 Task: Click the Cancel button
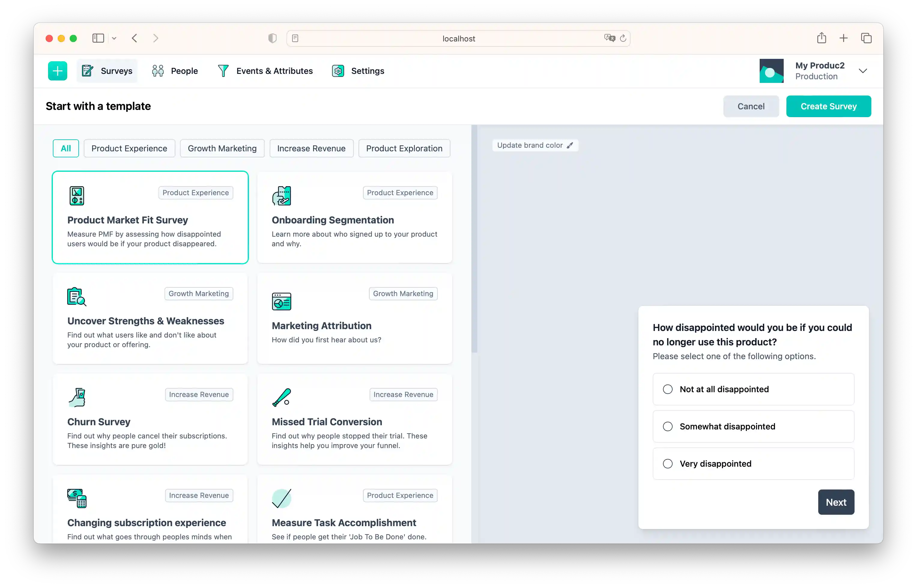751,107
